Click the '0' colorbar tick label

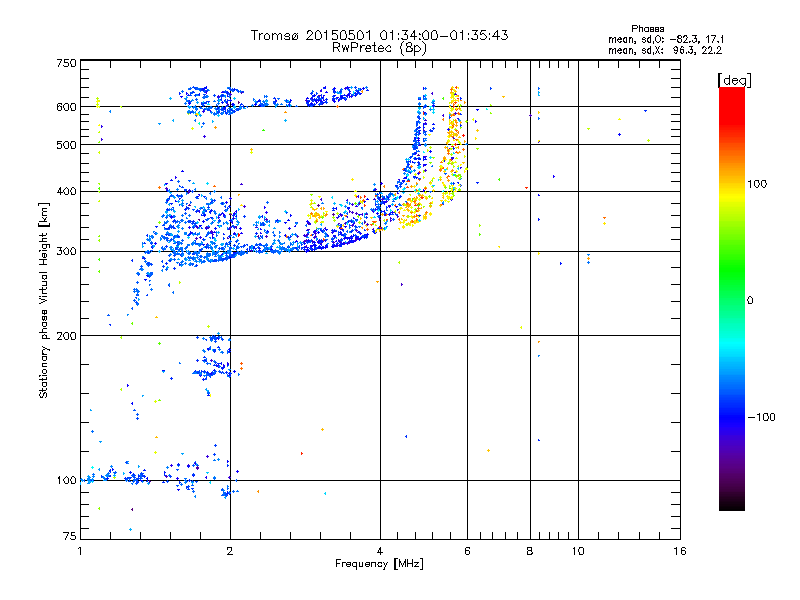tap(750, 301)
